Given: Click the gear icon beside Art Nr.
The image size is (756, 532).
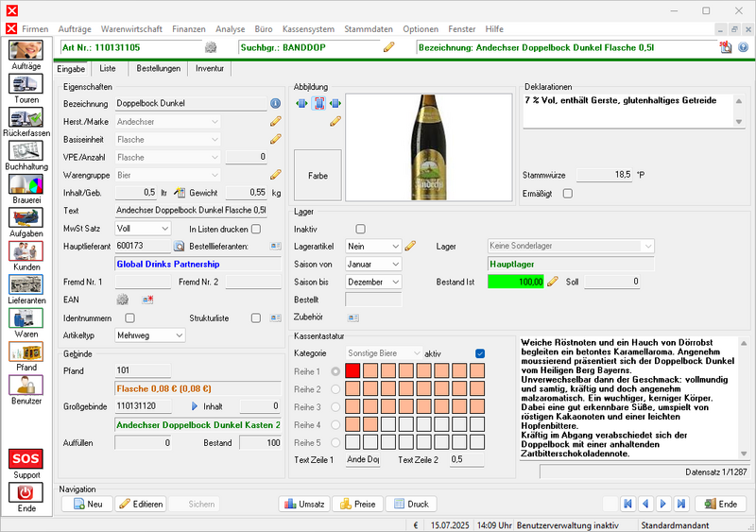Looking at the screenshot, I should [211, 46].
